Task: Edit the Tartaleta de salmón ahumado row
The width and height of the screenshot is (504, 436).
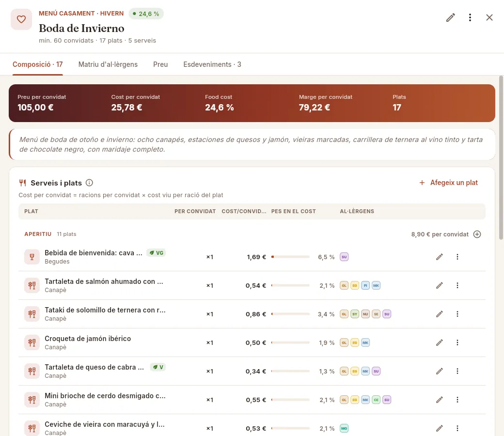Action: 440,285
